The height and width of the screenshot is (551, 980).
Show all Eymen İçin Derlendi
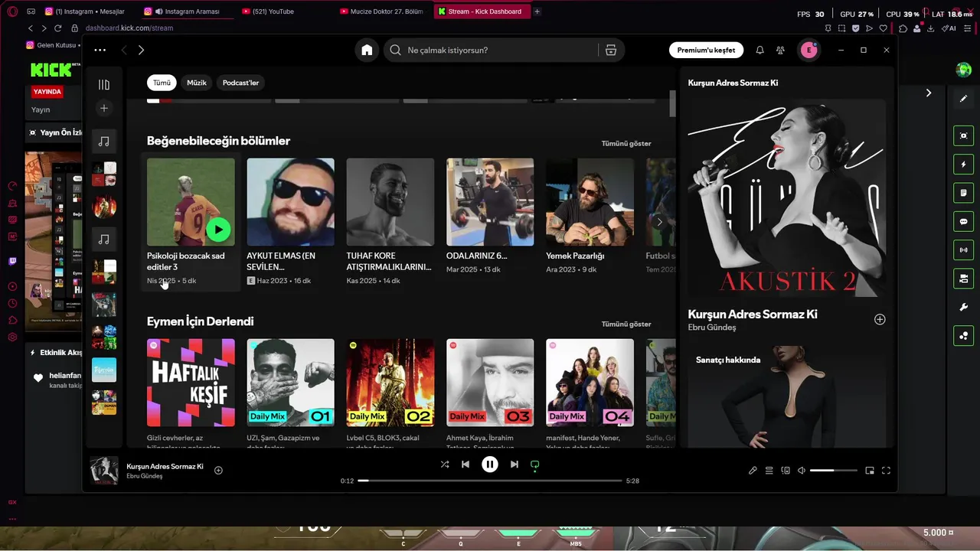(x=626, y=324)
